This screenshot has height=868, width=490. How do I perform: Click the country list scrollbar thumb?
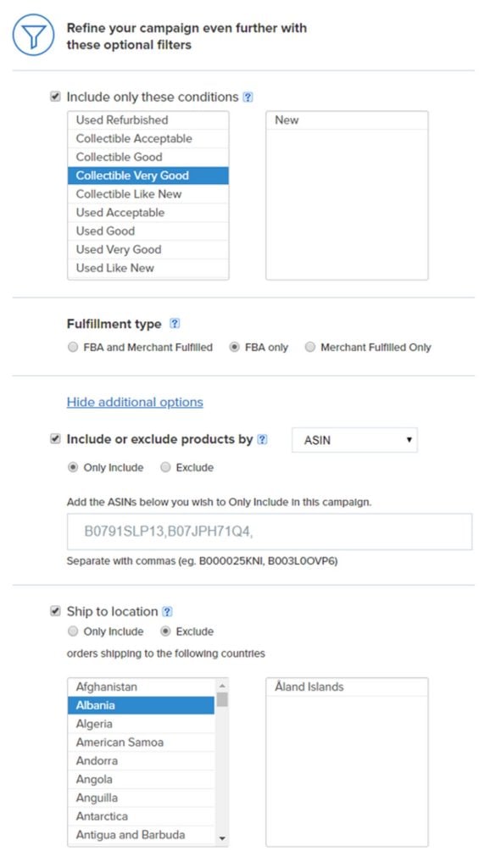222,699
